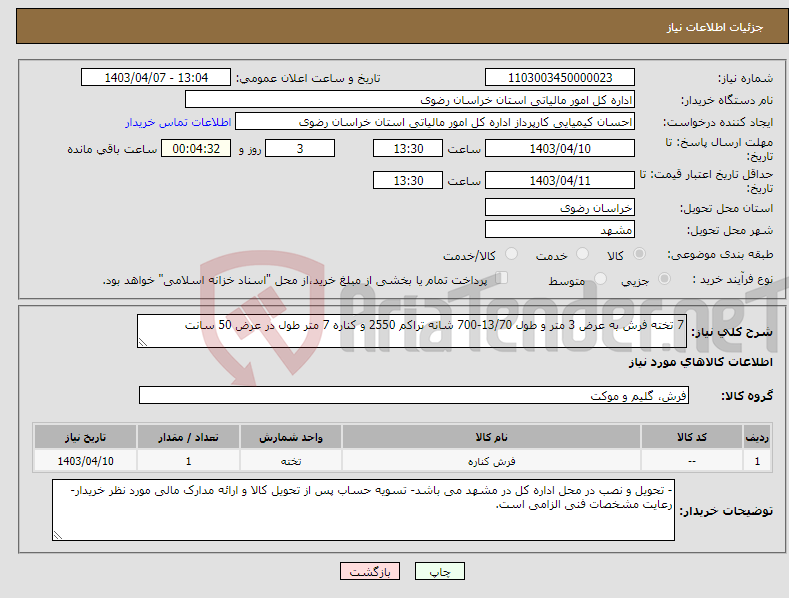The image size is (789, 598).
Task: Click the شهر محل تحویل label
Action: tap(730, 231)
